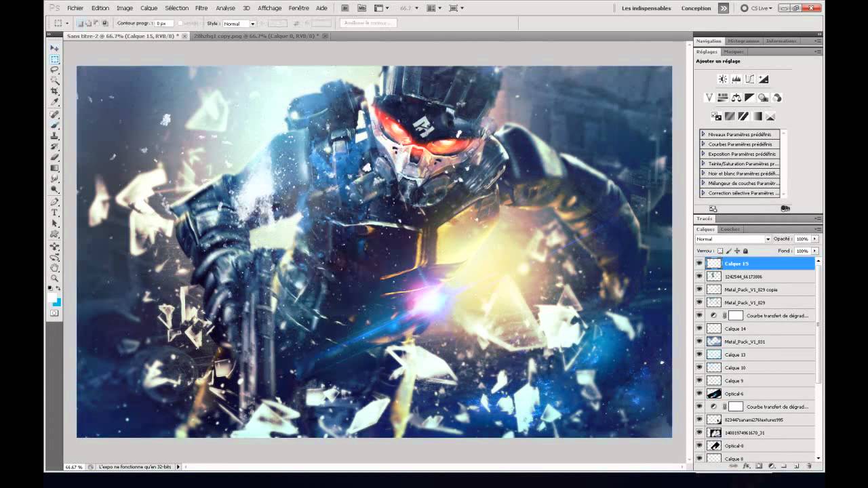Open the Affichage menu
Image resolution: width=868 pixels, height=488 pixels.
point(269,8)
